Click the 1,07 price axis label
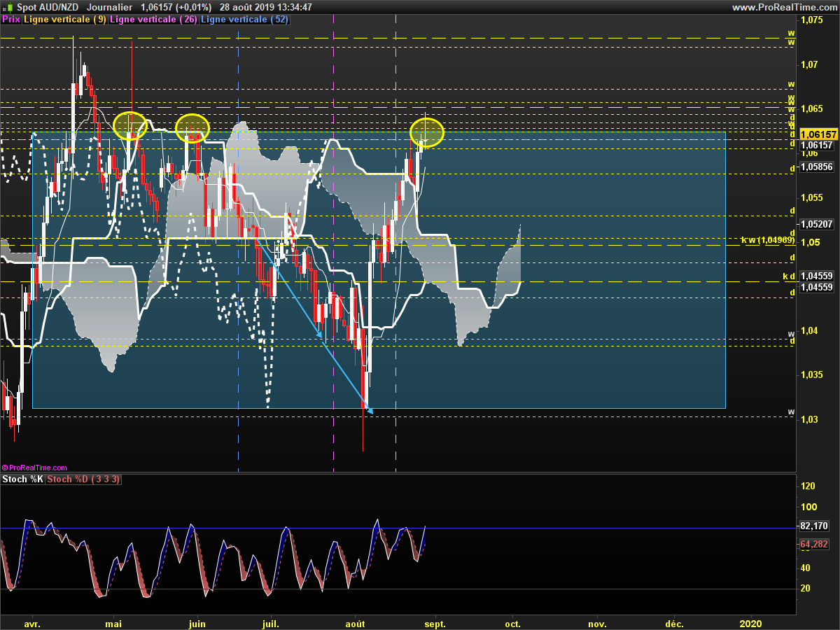Image resolution: width=840 pixels, height=630 pixels. point(809,64)
